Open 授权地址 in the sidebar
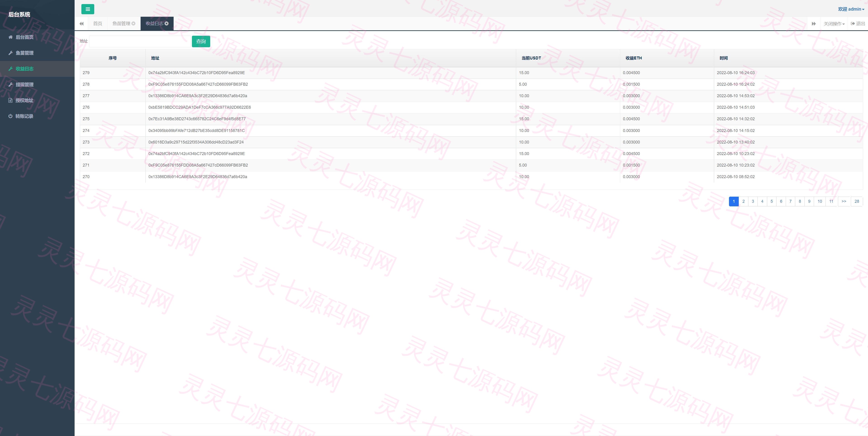This screenshot has height=436, width=868. tap(37, 100)
